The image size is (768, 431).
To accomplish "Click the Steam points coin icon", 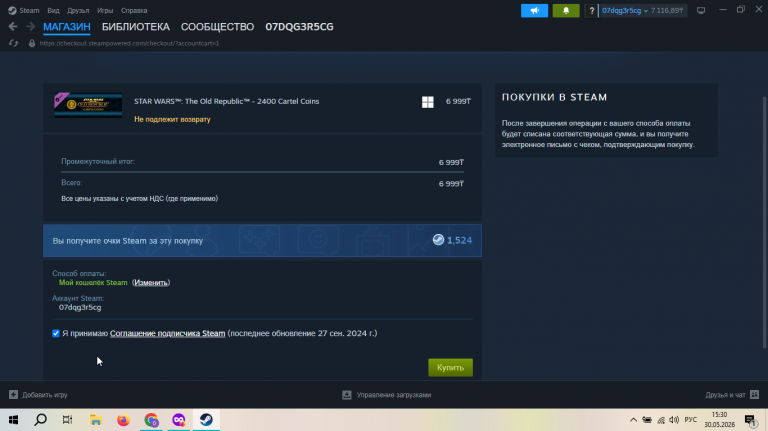I will (x=438, y=239).
